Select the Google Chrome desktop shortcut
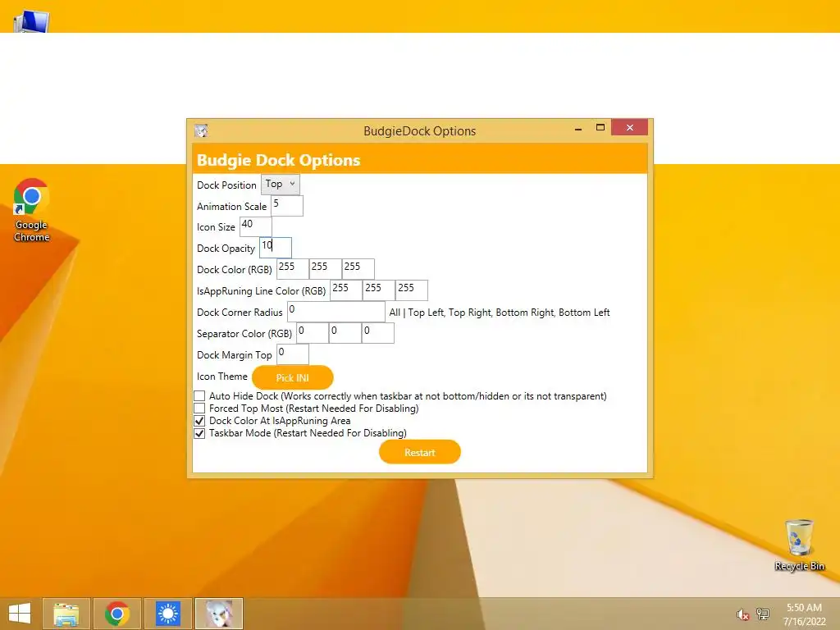The height and width of the screenshot is (630, 840). pyautogui.click(x=32, y=210)
